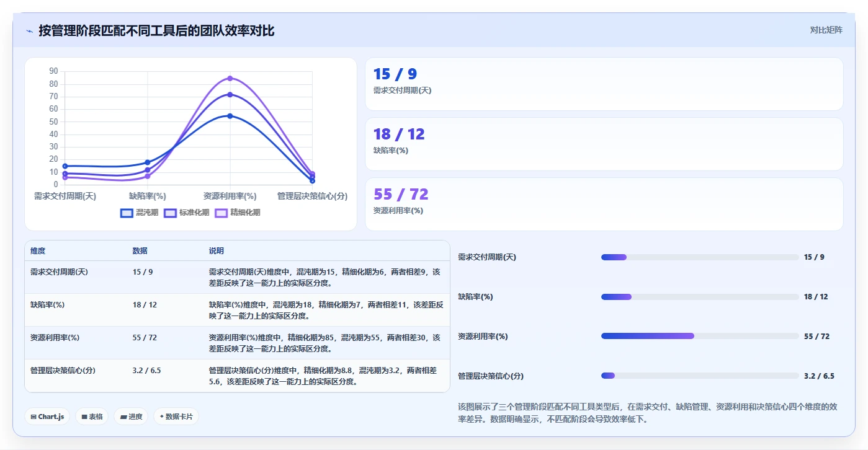Select the 进度 chip

tap(131, 417)
